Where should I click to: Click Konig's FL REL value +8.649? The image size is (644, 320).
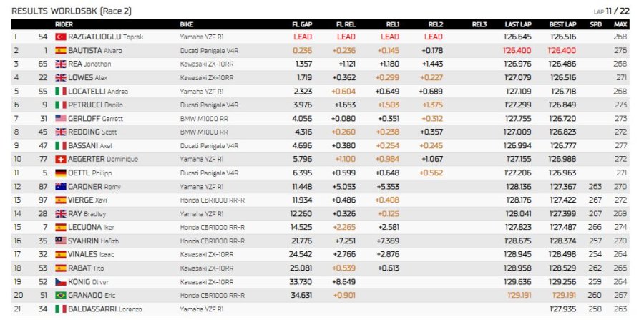345,282
